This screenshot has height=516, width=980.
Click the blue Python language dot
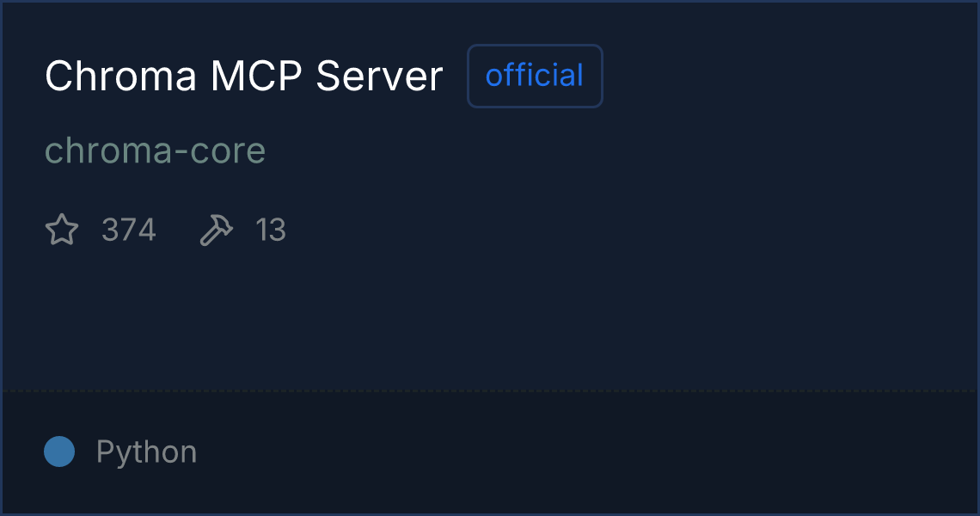[x=59, y=451]
